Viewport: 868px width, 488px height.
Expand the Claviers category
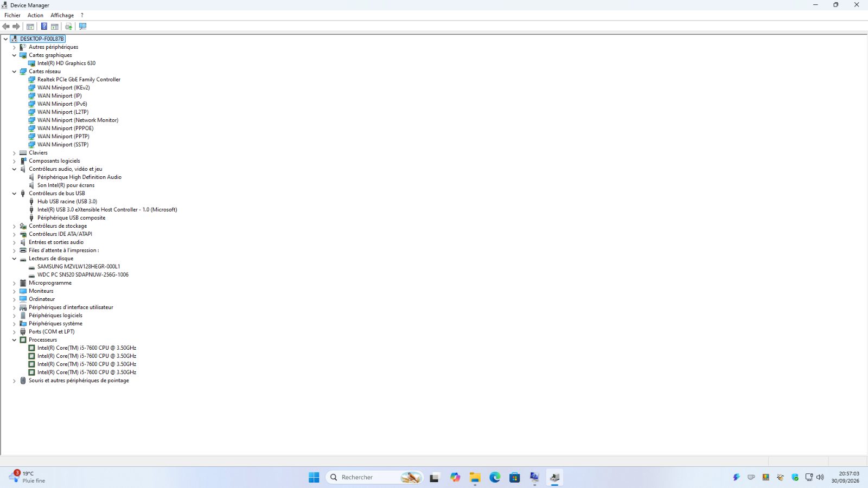[15, 153]
